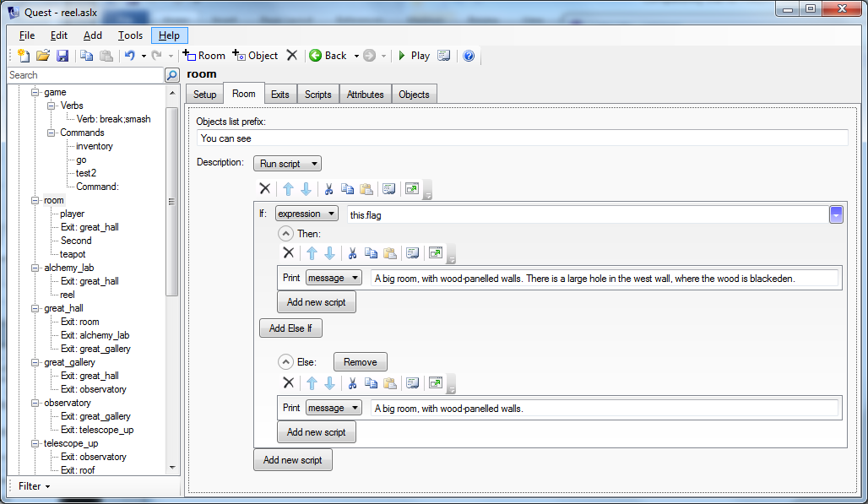This screenshot has width=868, height=504.
Task: Click the code view icon beside Play
Action: coord(444,56)
